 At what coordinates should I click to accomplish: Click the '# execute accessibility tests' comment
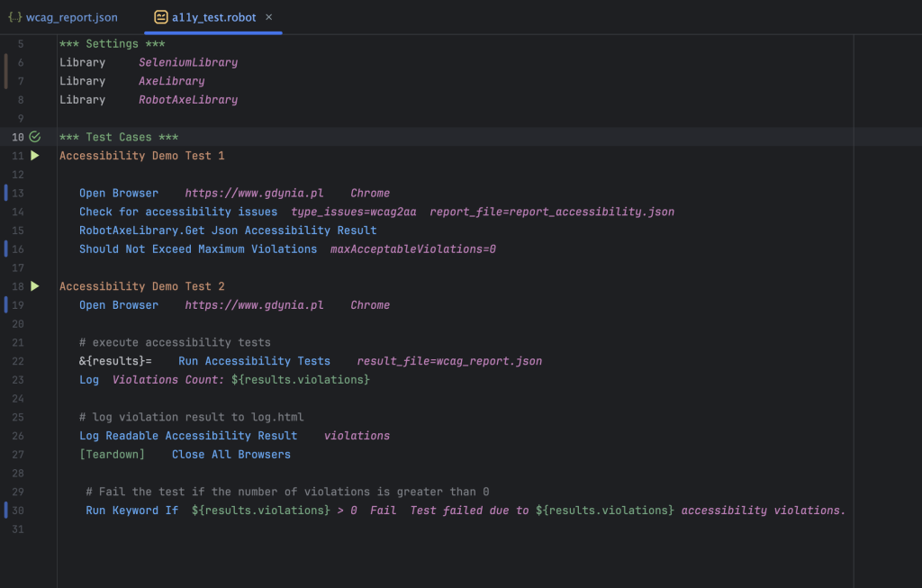[176, 342]
